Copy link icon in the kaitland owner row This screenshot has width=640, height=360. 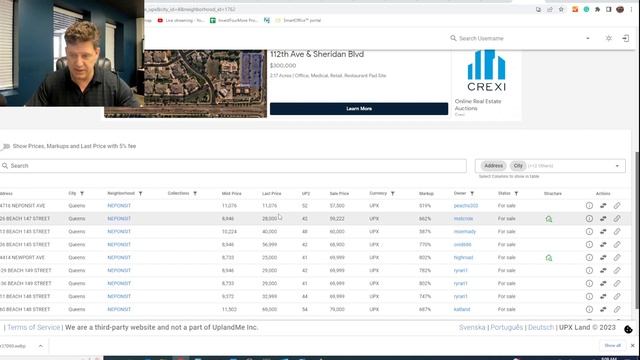617,309
